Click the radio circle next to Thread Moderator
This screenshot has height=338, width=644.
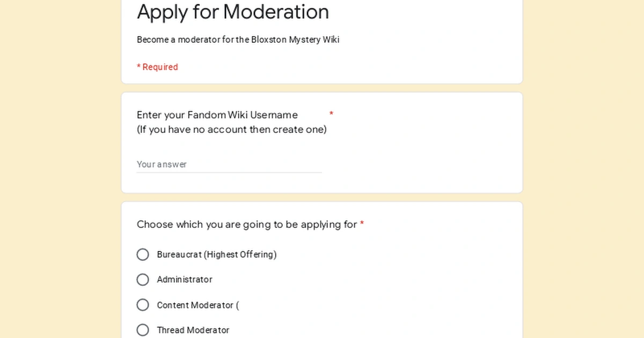[143, 330]
